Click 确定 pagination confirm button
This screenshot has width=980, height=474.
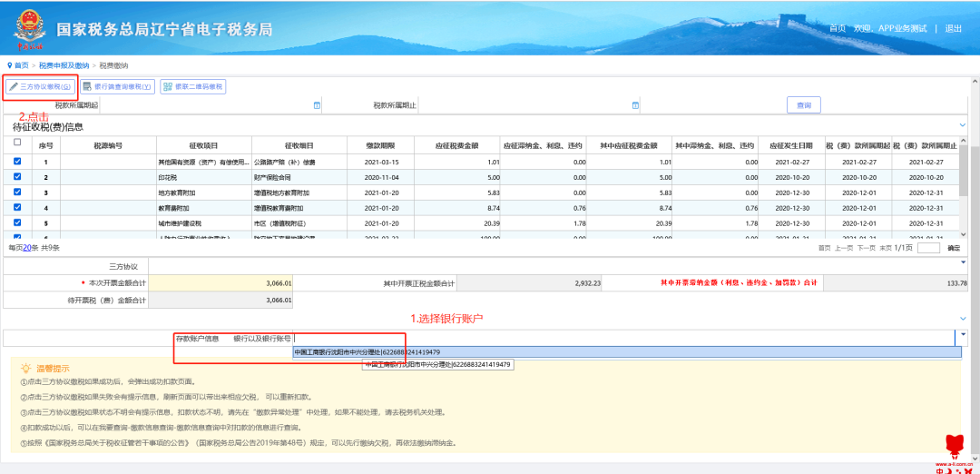(954, 248)
